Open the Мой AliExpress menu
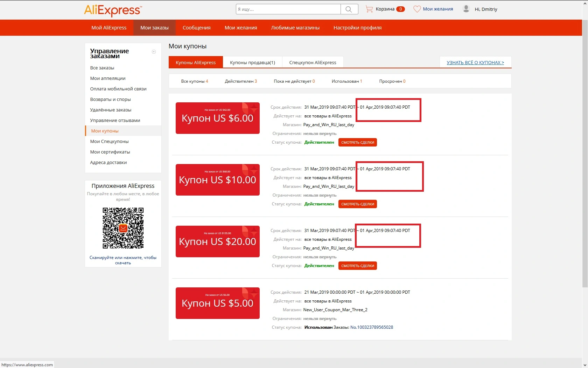The width and height of the screenshot is (588, 368). tap(109, 28)
